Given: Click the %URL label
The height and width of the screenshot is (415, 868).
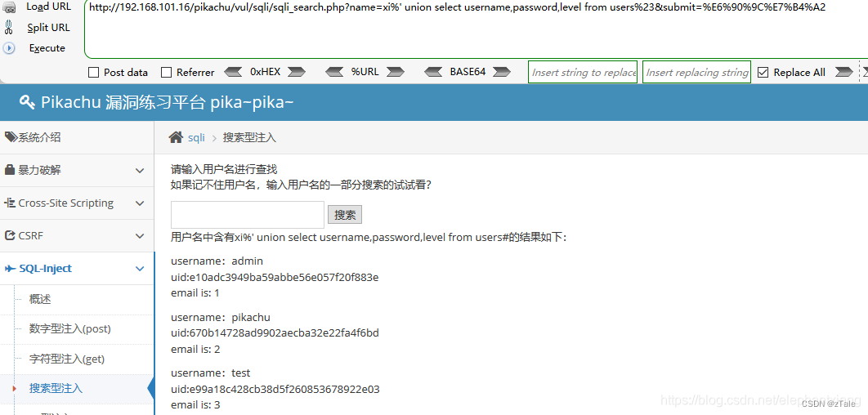Looking at the screenshot, I should tap(365, 71).
